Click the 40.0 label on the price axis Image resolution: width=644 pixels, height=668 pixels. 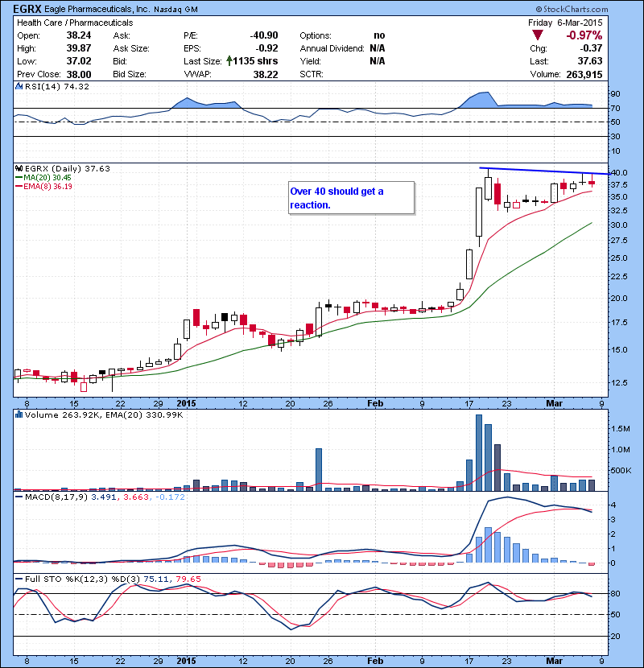(x=619, y=172)
